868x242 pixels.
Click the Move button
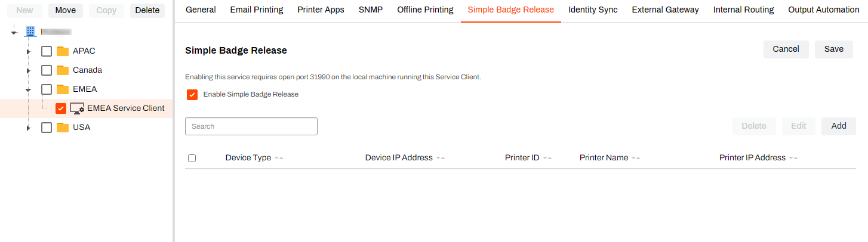(66, 10)
